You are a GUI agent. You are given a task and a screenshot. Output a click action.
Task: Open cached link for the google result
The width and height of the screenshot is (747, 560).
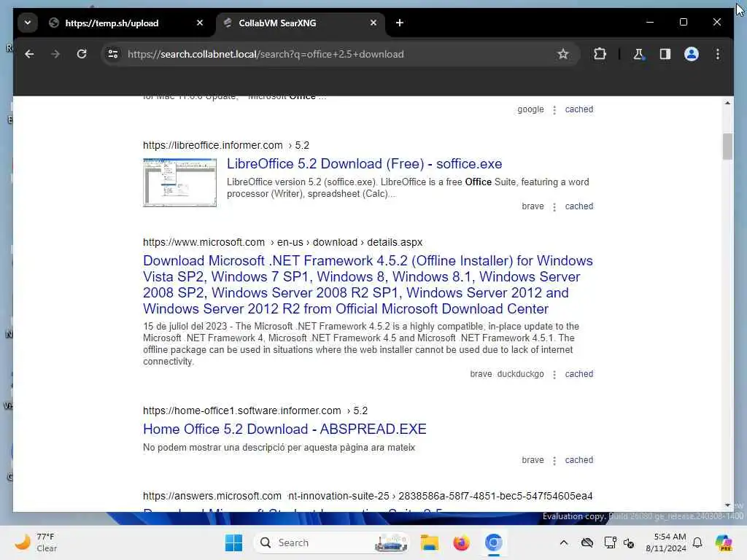pyautogui.click(x=578, y=109)
